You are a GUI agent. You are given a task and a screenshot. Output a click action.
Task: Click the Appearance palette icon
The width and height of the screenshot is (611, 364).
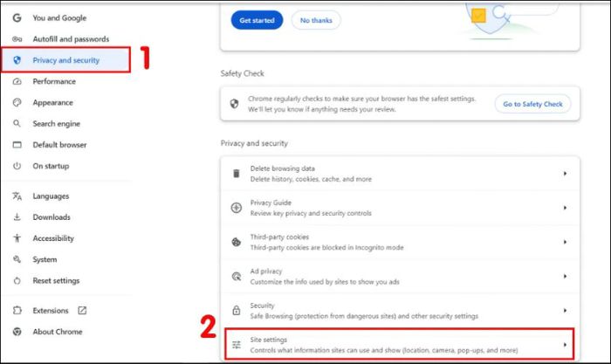click(17, 102)
